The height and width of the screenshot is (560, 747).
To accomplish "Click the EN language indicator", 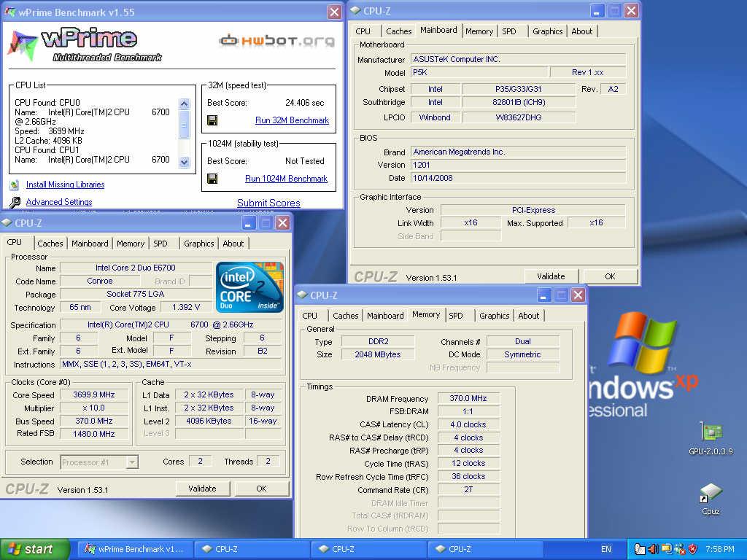I will pyautogui.click(x=606, y=549).
